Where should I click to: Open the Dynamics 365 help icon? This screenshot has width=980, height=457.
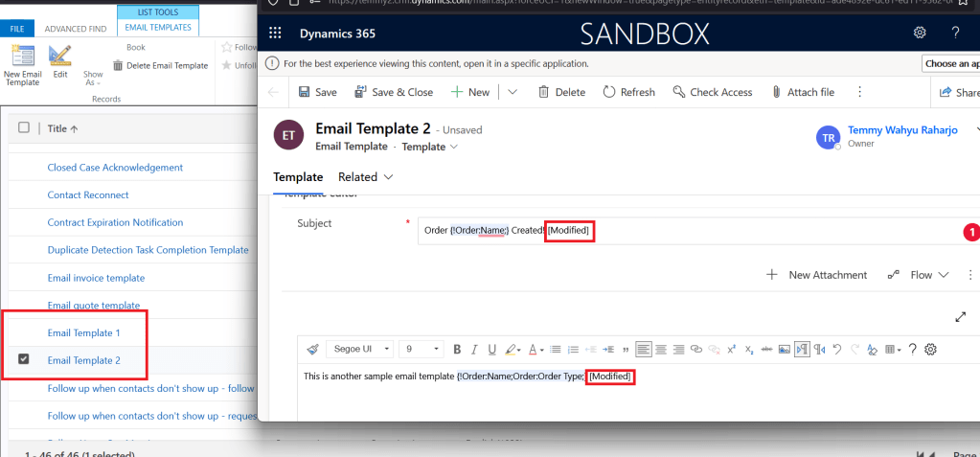click(x=956, y=33)
